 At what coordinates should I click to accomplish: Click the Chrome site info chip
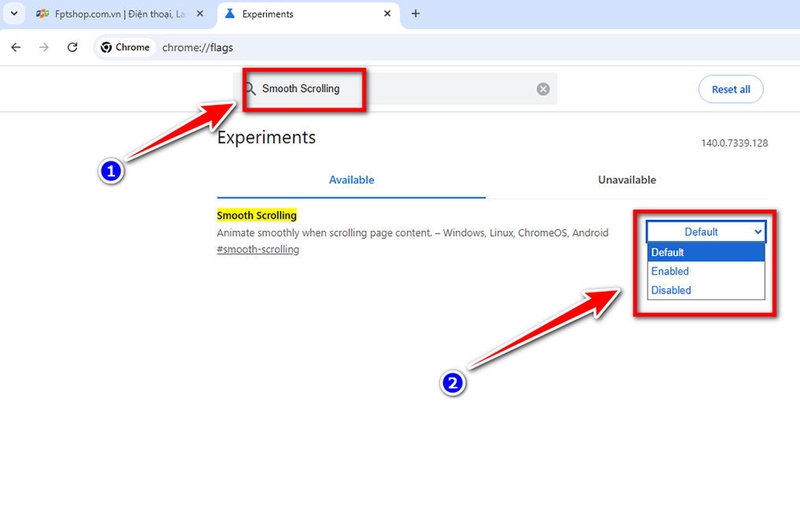click(126, 47)
